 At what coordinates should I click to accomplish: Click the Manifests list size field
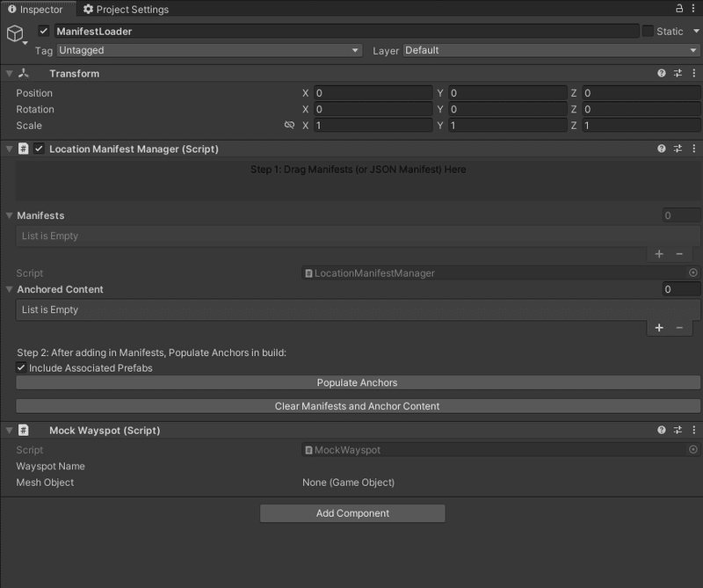point(681,215)
